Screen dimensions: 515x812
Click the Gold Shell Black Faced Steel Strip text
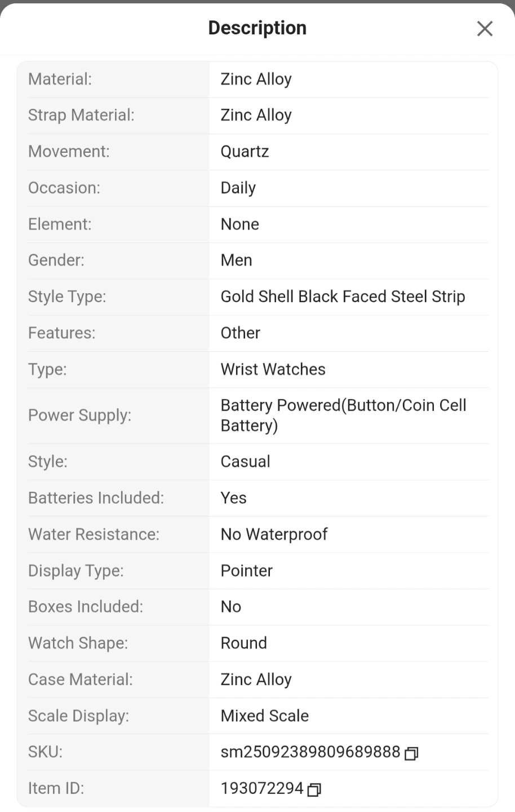(x=343, y=297)
